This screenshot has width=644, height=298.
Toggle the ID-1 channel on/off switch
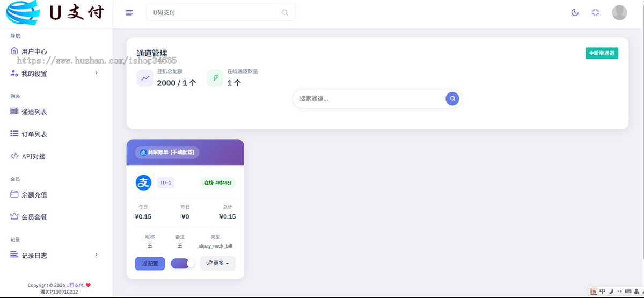click(x=183, y=263)
